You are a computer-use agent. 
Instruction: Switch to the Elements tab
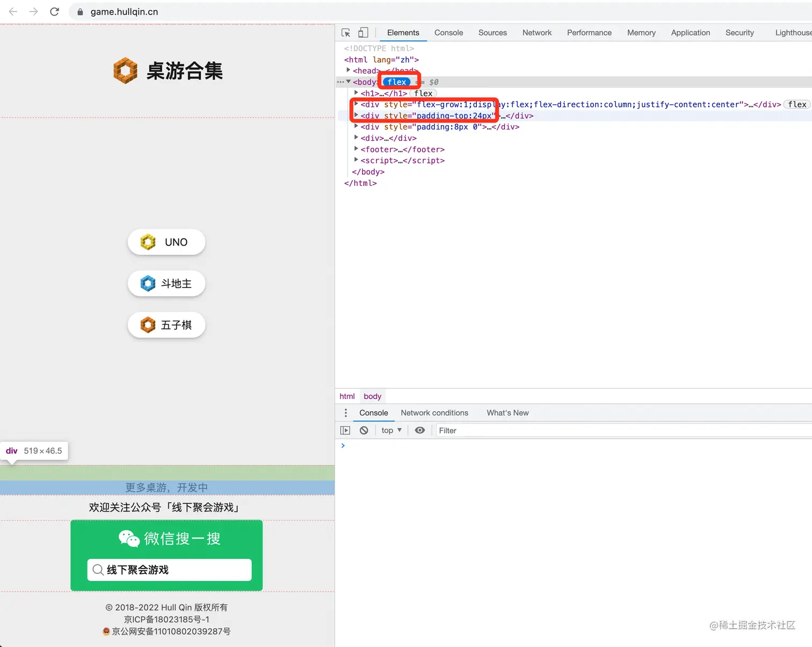click(x=403, y=33)
